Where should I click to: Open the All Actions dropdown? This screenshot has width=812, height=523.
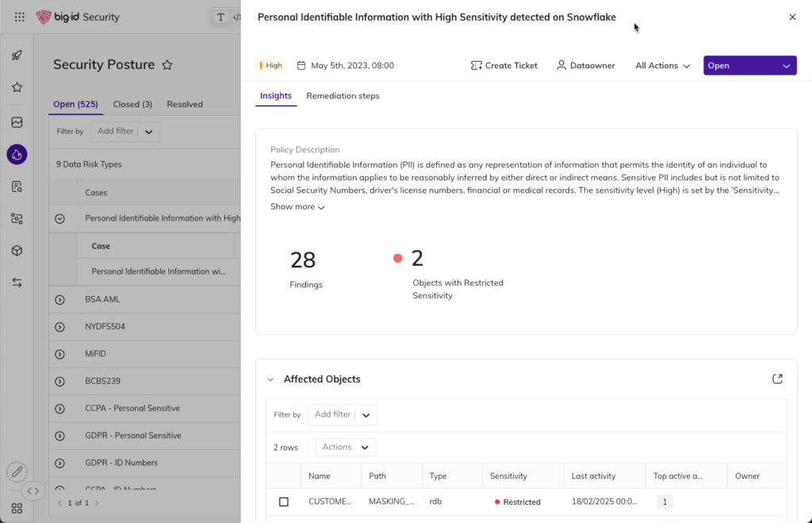click(663, 65)
